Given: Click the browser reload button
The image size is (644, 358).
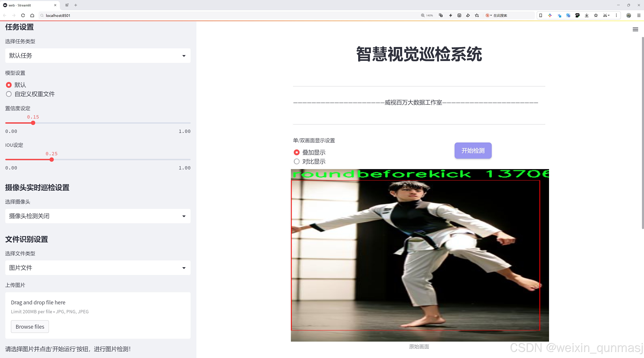Looking at the screenshot, I should click(23, 16).
